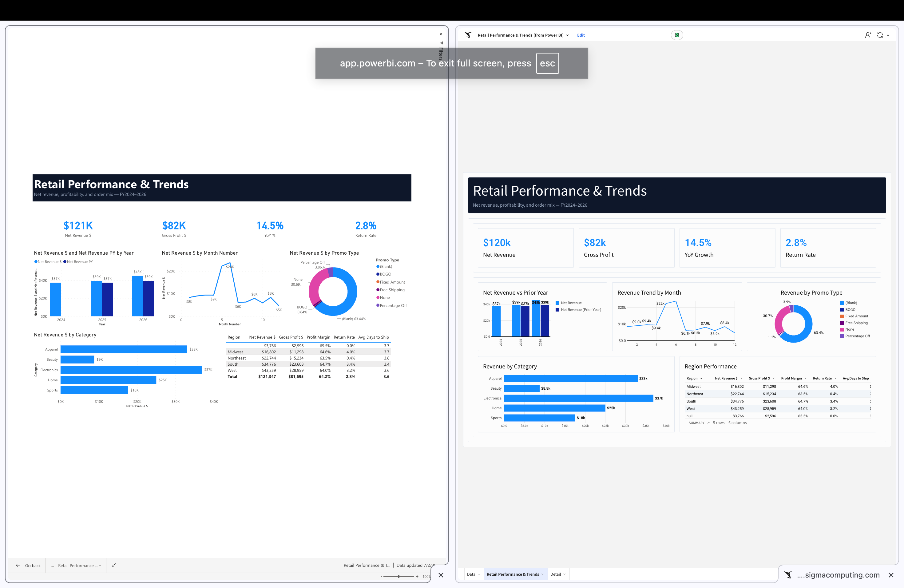Click the BOGO legend swatch in Sigma
The width and height of the screenshot is (904, 588).
tap(842, 310)
